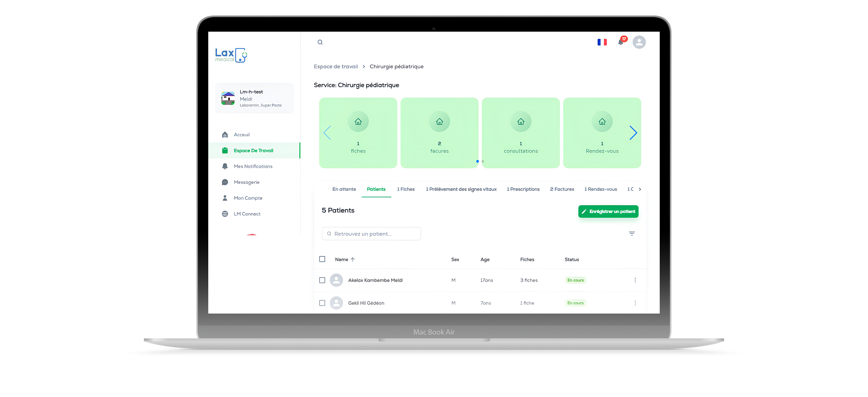The image size is (868, 397).
Task: Click the search magnifier icon in header
Action: [x=320, y=42]
